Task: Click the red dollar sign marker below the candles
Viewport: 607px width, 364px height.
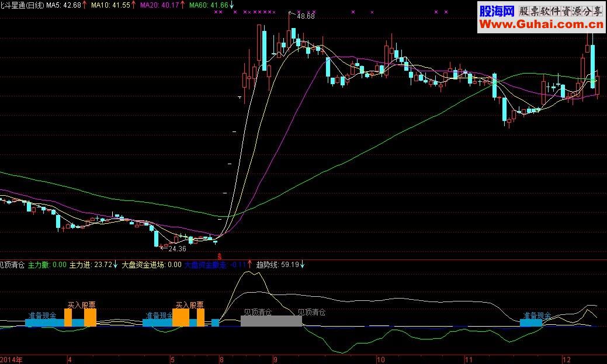Action: tap(220, 256)
